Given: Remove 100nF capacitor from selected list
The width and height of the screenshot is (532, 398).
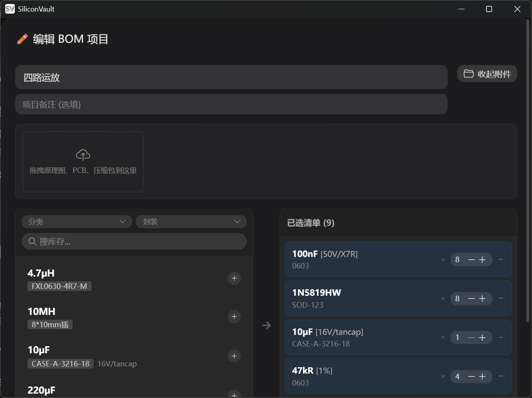Looking at the screenshot, I should 501,259.
